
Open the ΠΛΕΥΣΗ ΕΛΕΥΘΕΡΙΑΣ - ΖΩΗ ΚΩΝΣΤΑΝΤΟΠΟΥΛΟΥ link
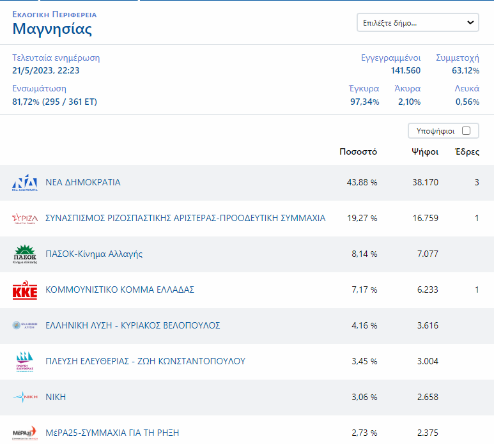click(145, 361)
